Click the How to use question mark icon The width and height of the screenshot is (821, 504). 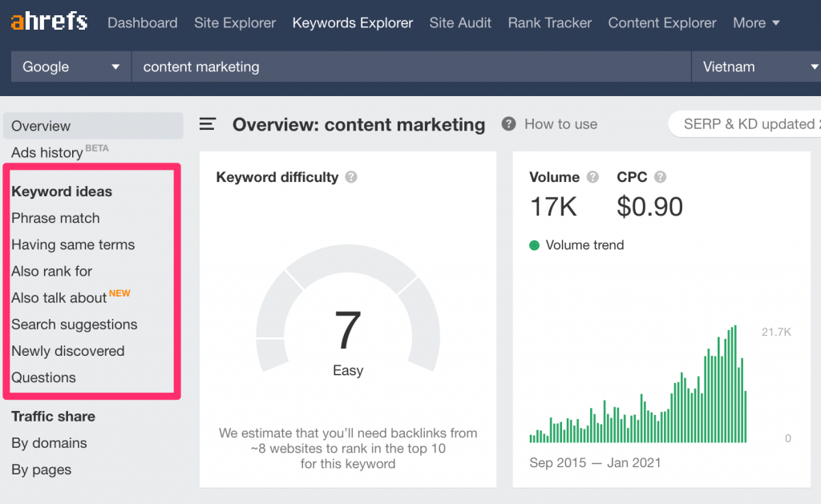508,124
